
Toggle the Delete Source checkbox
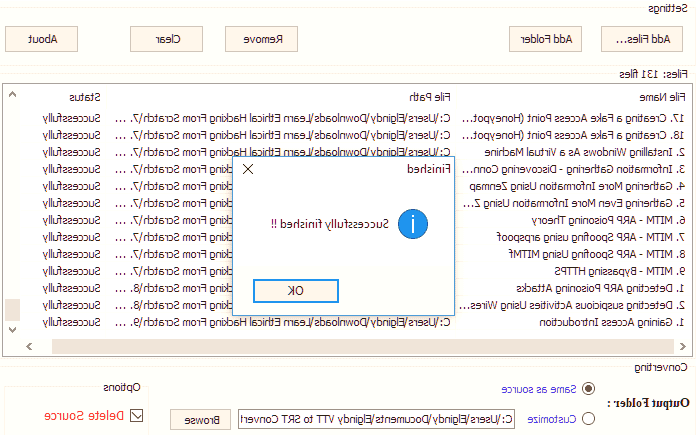(x=137, y=415)
